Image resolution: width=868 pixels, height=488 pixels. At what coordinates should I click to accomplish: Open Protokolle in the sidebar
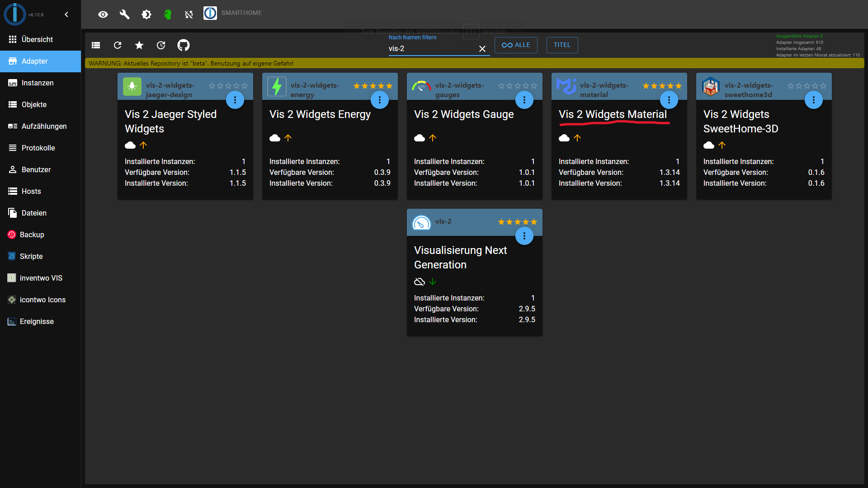pyautogui.click(x=41, y=148)
